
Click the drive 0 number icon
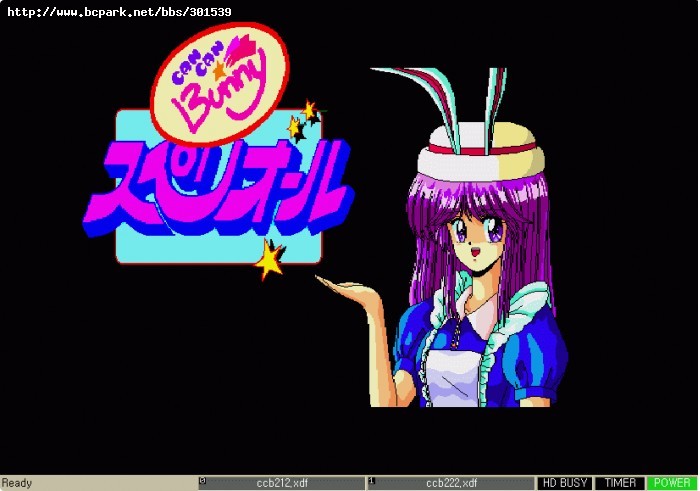202,481
